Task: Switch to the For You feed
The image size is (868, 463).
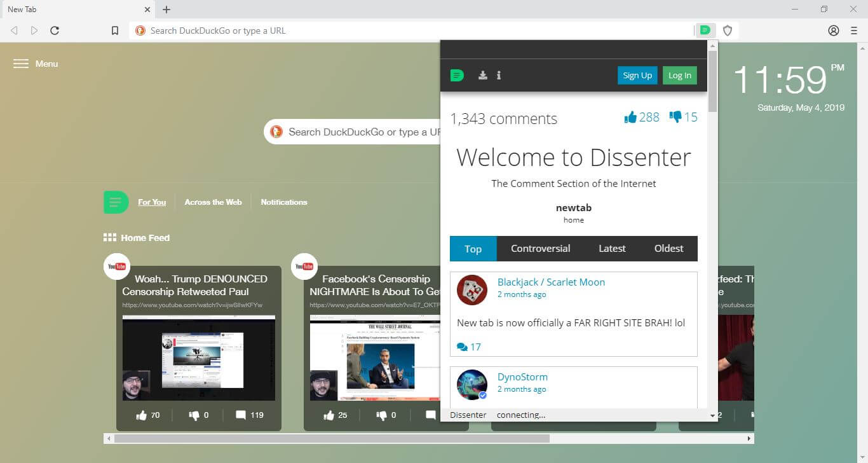Action: coord(152,202)
